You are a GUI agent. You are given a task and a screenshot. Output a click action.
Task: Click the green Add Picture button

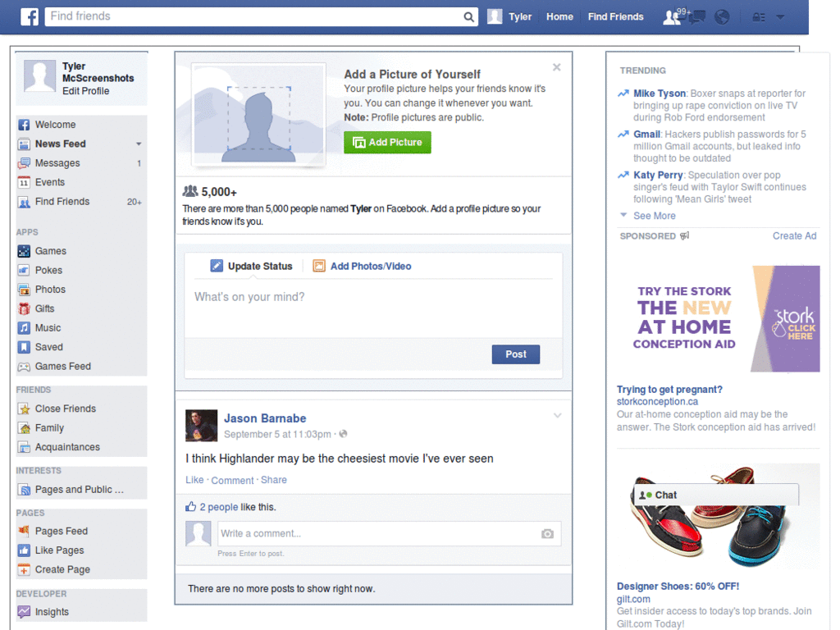click(387, 143)
